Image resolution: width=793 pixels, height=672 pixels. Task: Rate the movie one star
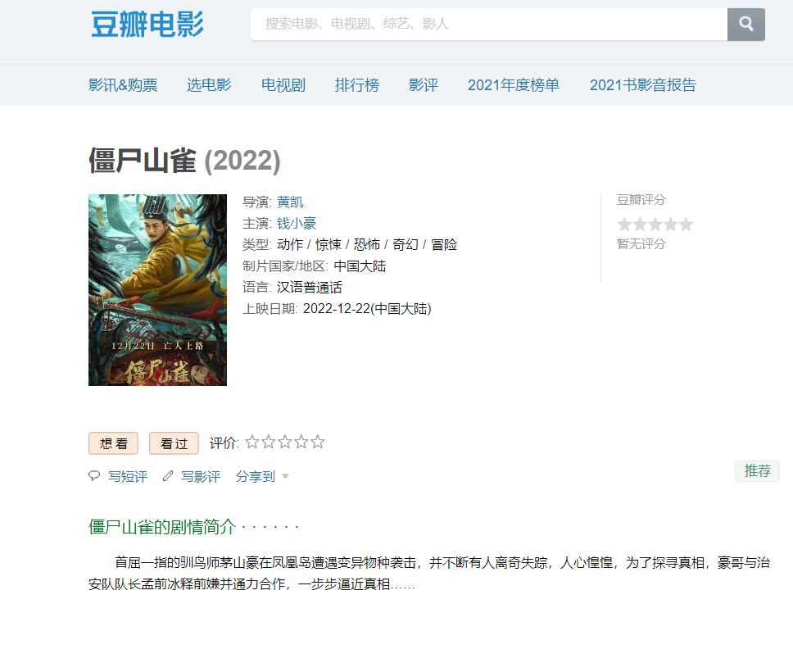(x=251, y=443)
